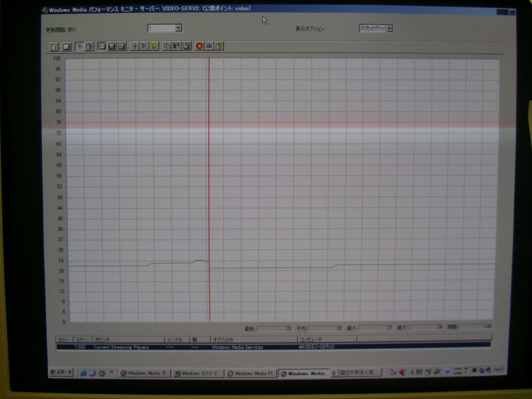This screenshot has width=532, height=399.
Task: Open the スタート (Start) menu button
Action: click(x=61, y=372)
